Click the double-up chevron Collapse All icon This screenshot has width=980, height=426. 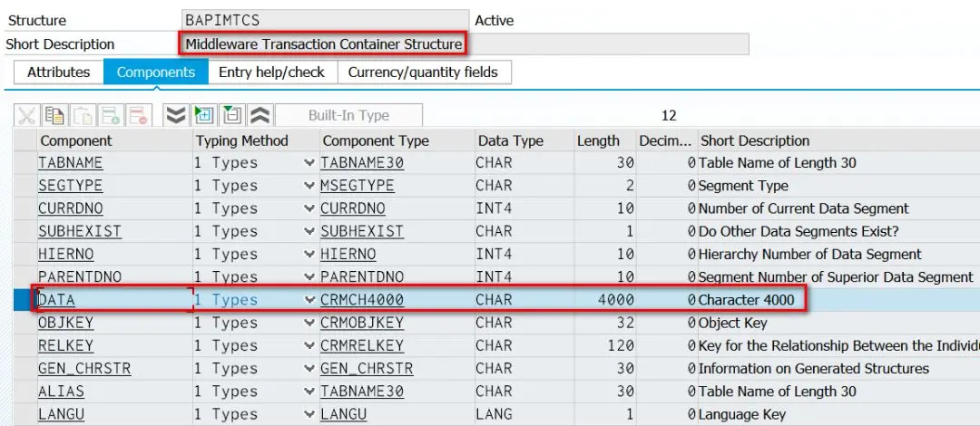(260, 115)
